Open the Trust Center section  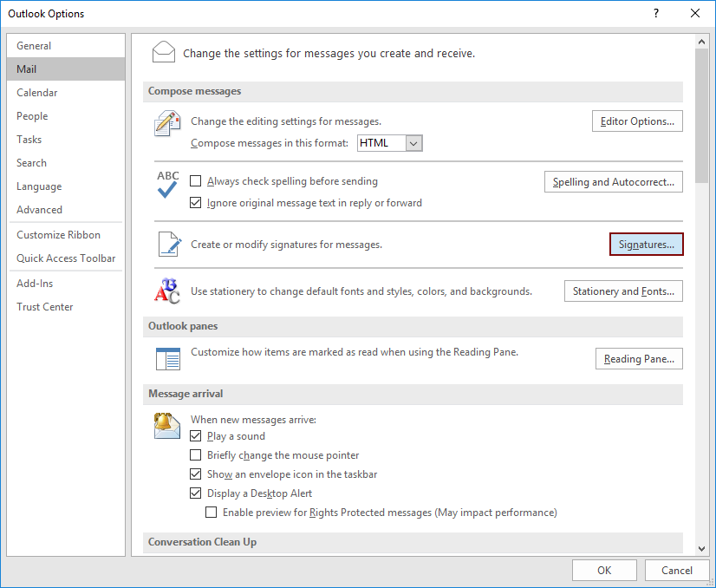tap(44, 306)
